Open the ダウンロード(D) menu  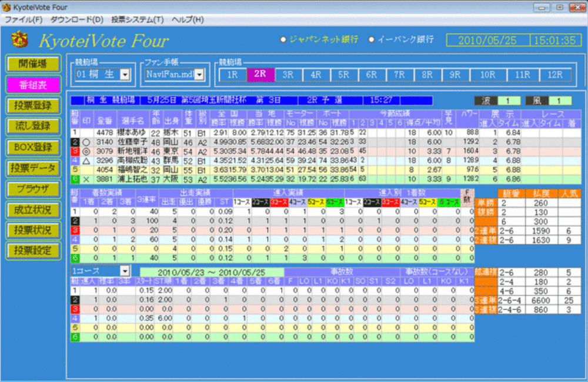(76, 19)
